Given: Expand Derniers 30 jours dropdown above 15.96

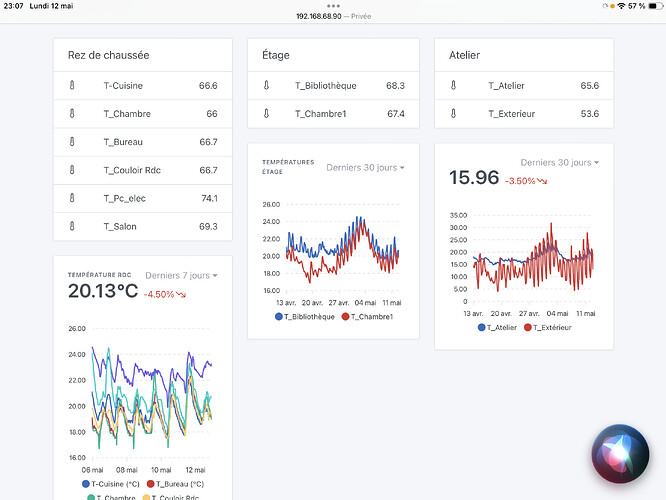Looking at the screenshot, I should coord(559,162).
